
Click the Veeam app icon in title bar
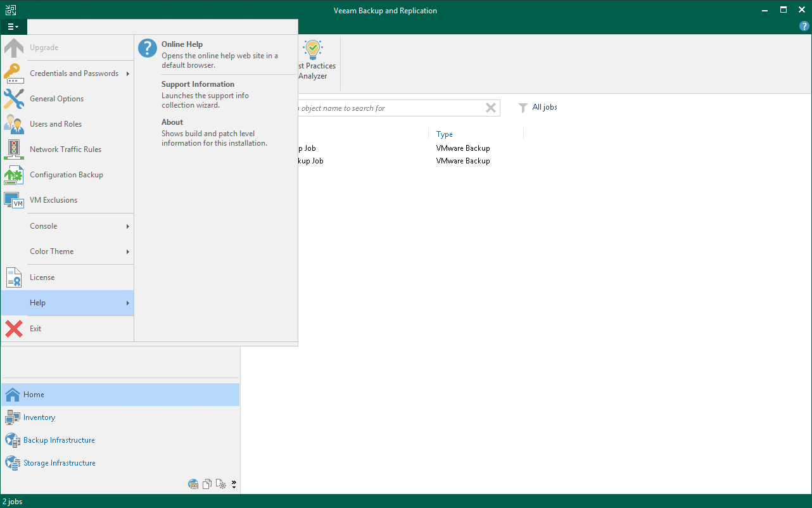10,10
